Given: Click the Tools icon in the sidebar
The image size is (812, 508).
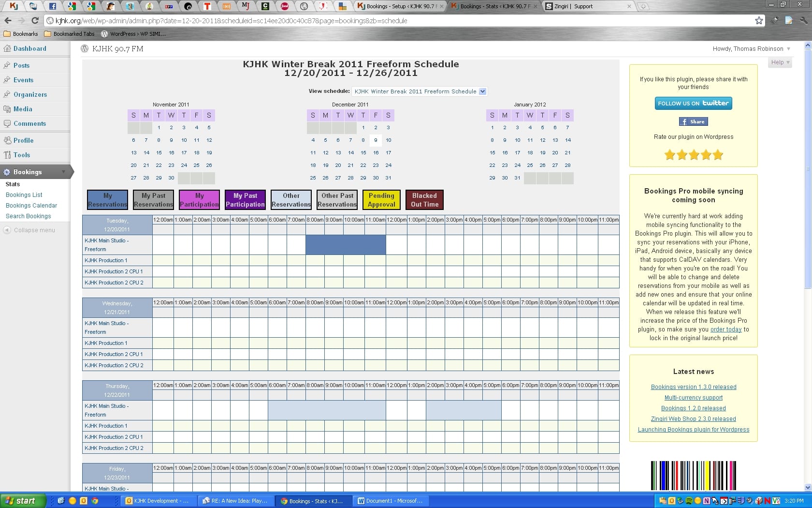Looking at the screenshot, I should tap(7, 155).
